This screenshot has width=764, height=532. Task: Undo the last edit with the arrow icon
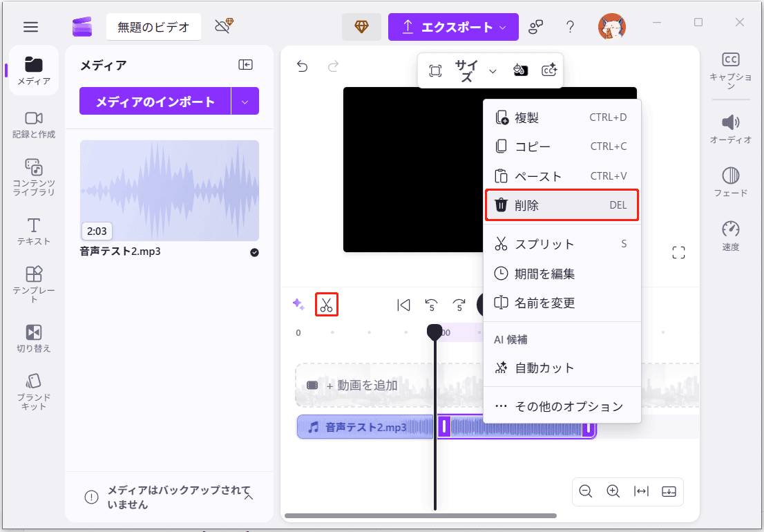point(302,66)
